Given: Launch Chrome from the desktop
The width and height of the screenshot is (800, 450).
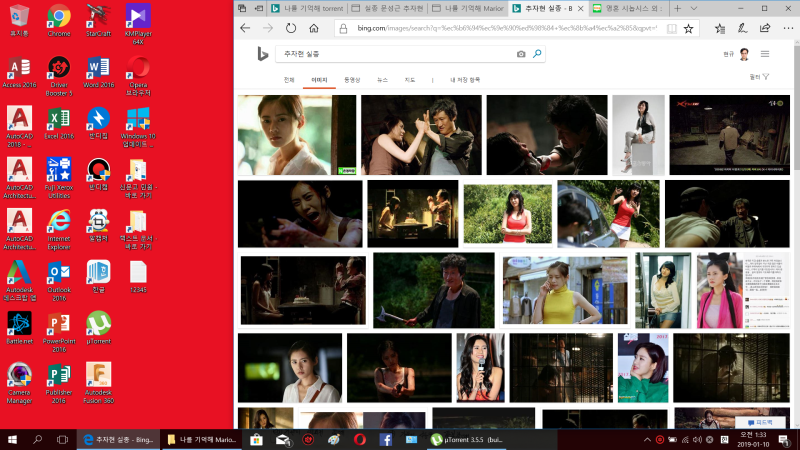Looking at the screenshot, I should tap(59, 20).
